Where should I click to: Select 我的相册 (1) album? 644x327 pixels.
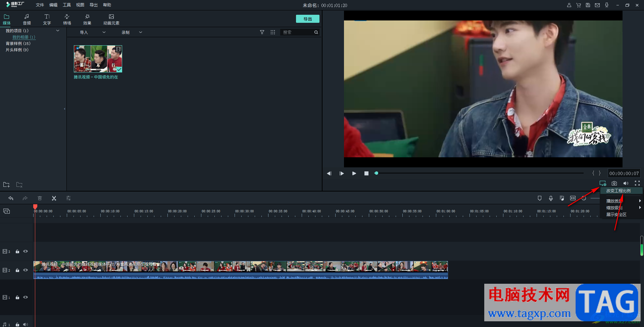24,37
